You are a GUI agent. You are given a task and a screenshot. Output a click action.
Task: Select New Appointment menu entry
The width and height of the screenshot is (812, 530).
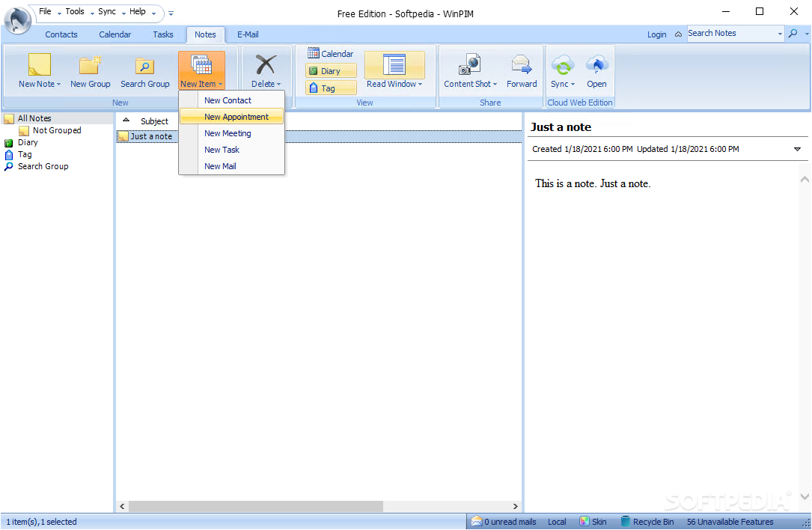231,117
